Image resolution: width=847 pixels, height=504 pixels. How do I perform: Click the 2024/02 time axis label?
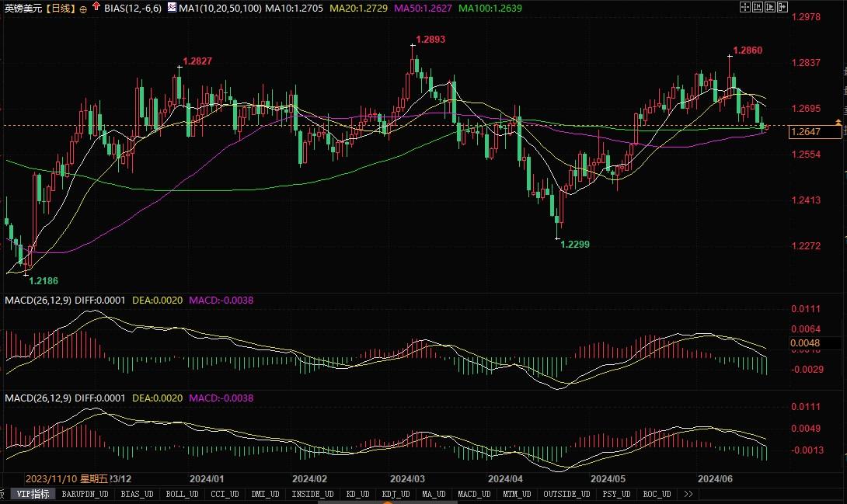309,478
